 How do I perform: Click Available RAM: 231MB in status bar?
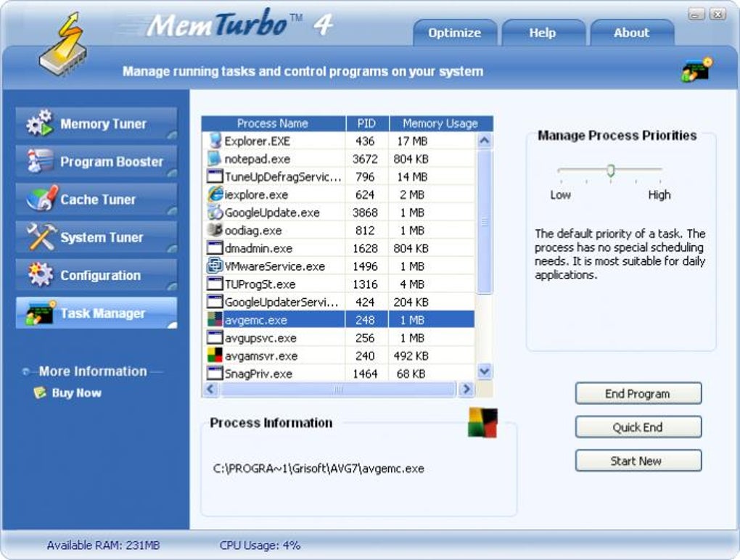click(103, 545)
